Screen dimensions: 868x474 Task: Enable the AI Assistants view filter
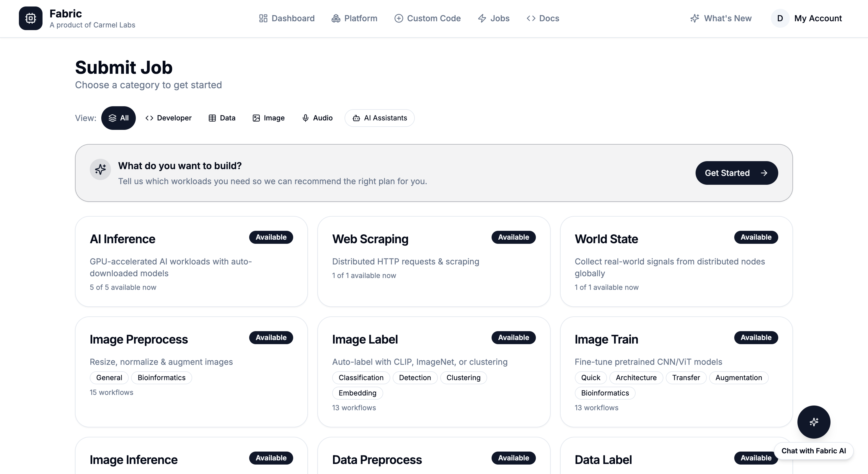click(379, 118)
